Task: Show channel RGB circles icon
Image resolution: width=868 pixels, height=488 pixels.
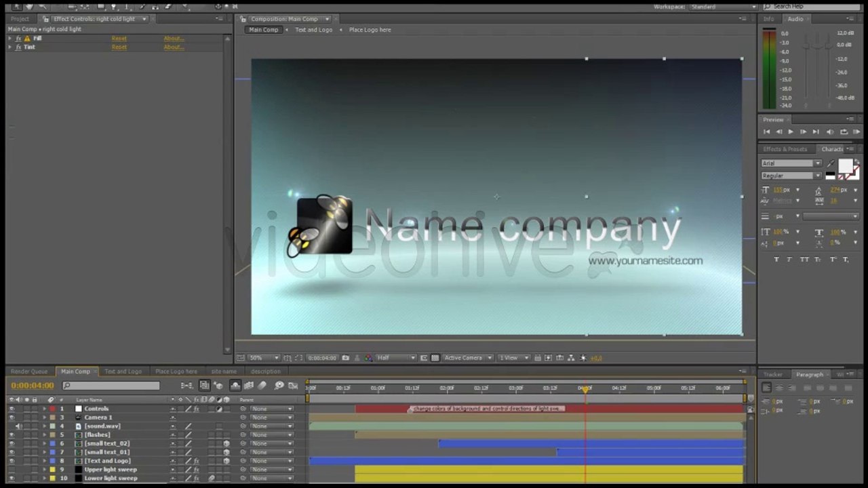Action: (368, 358)
